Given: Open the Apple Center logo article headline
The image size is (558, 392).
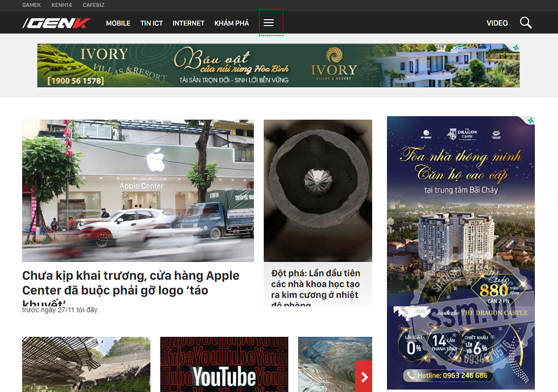Looking at the screenshot, I should click(x=131, y=283).
